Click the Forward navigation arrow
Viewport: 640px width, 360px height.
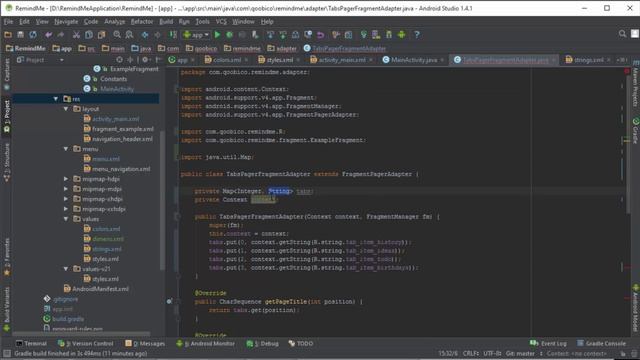pos(157,35)
